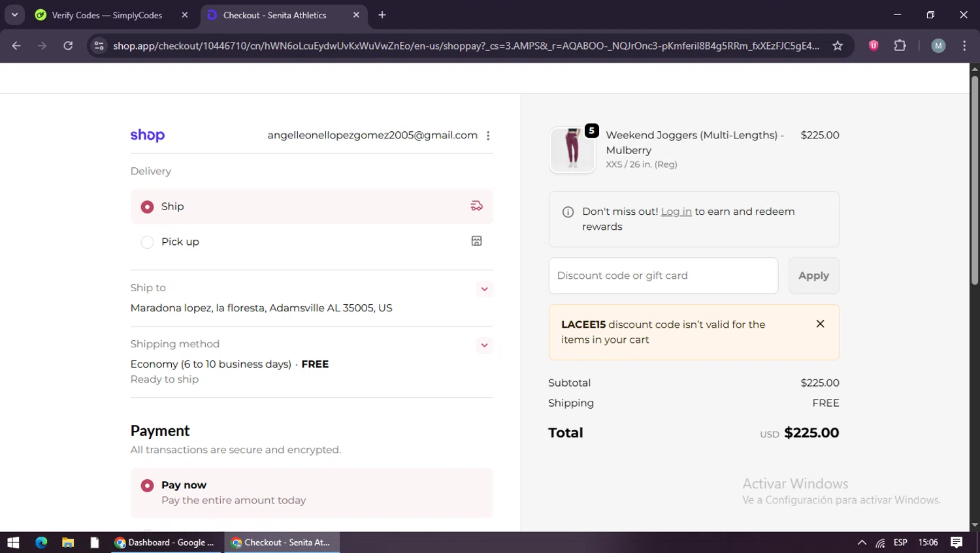Reload the checkout page
Viewport: 980px width, 553px height.
[x=68, y=46]
